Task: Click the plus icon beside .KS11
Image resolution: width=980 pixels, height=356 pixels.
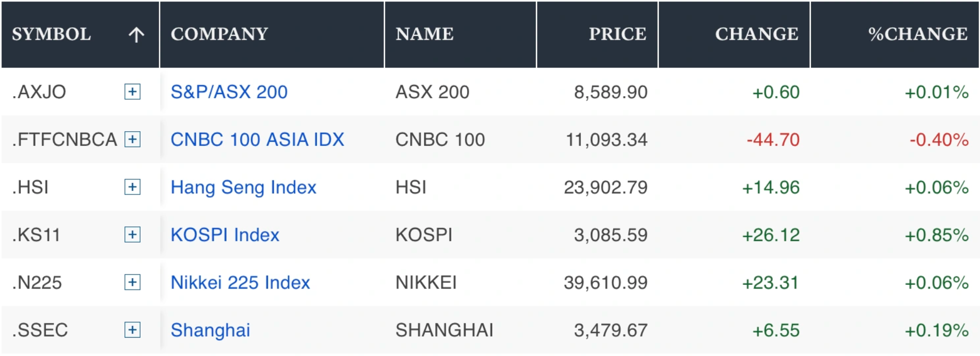Action: coord(133,235)
